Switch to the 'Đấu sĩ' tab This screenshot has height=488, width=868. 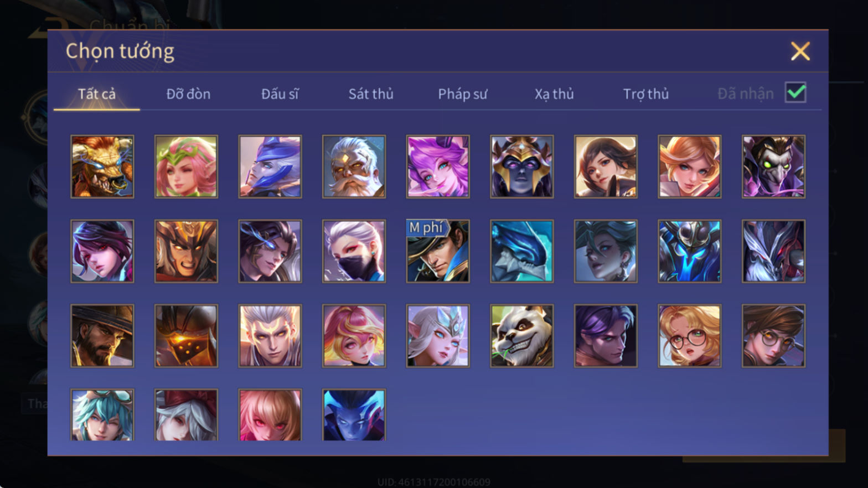coord(280,94)
